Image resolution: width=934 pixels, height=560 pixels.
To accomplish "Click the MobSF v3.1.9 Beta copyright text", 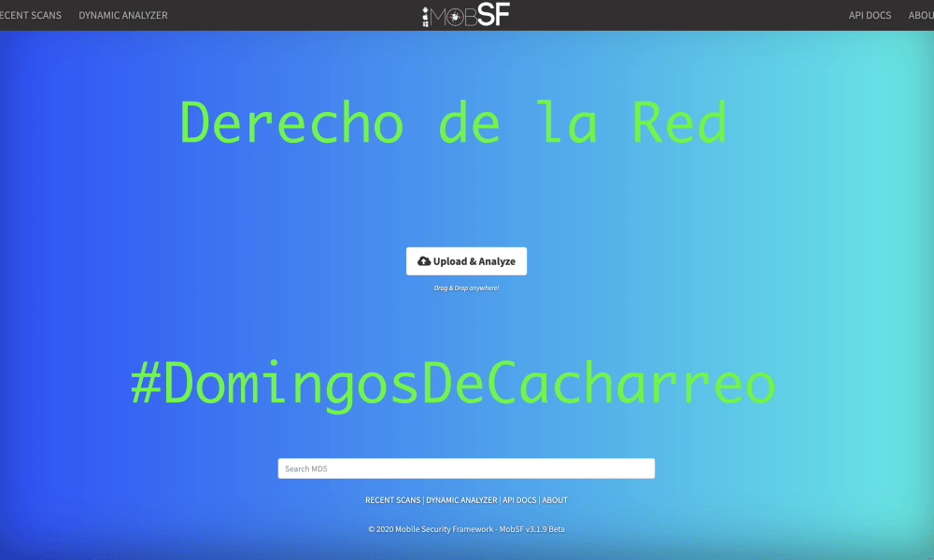I will point(466,529).
